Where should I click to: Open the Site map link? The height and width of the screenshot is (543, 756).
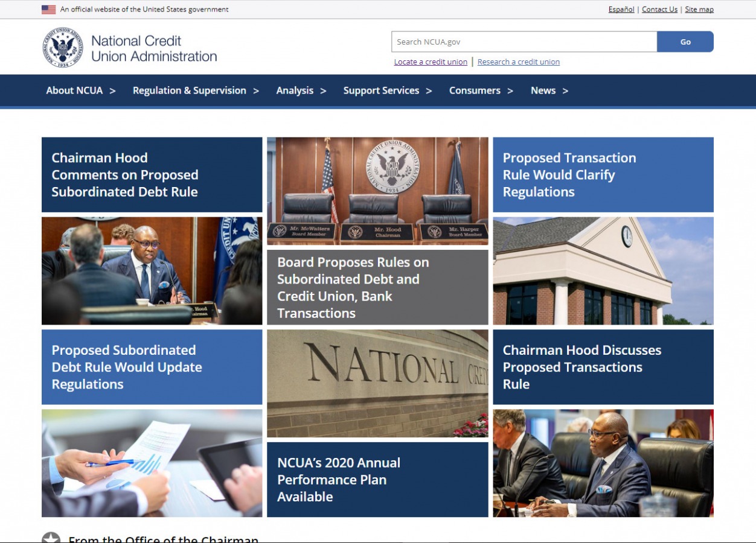point(699,10)
